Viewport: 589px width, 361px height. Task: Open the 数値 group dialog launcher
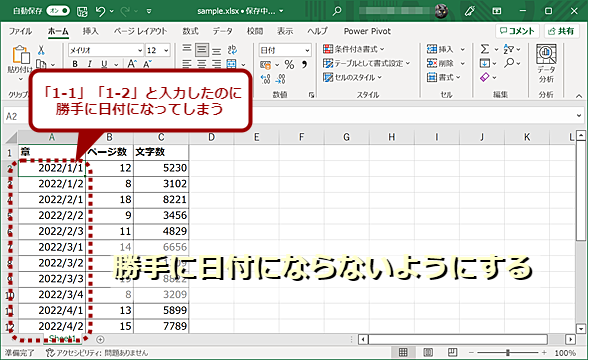[311, 95]
